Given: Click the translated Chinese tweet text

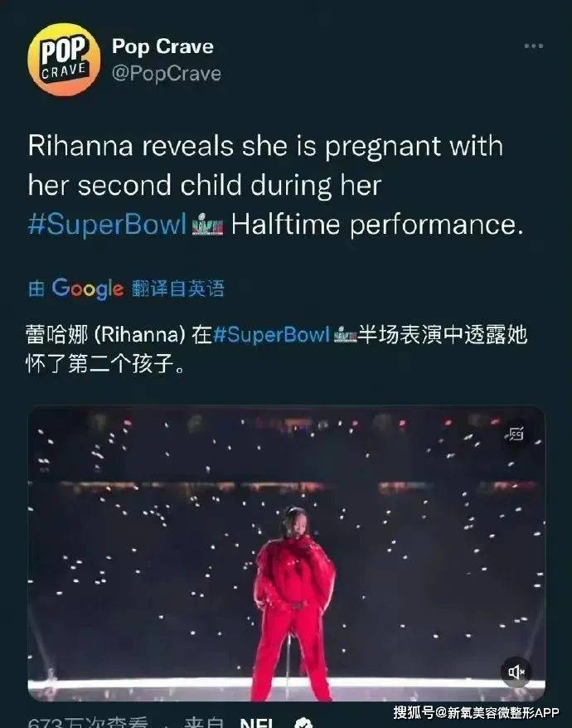Looking at the screenshot, I should (x=277, y=348).
